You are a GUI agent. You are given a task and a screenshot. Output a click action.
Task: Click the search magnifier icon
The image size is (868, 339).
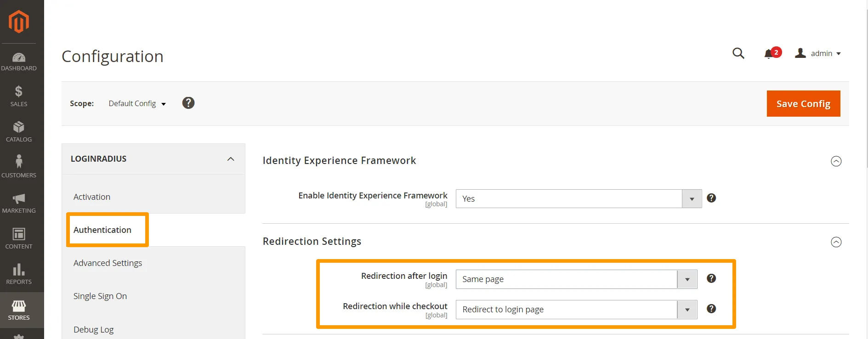(738, 53)
